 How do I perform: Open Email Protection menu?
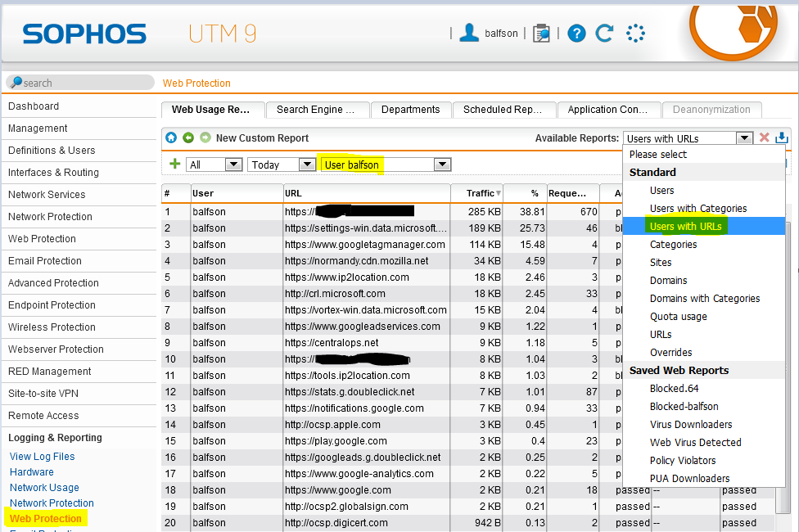tap(79, 261)
